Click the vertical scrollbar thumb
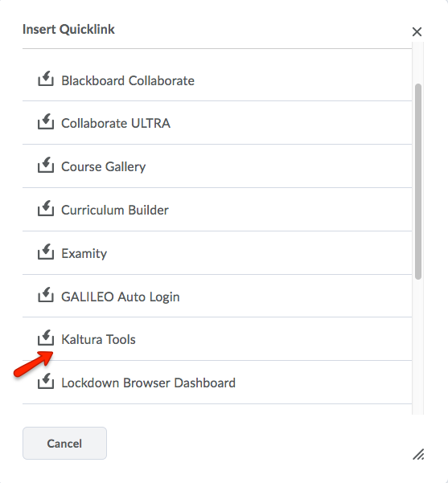 418,182
